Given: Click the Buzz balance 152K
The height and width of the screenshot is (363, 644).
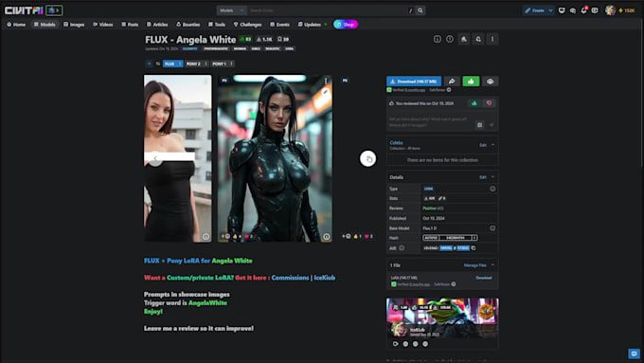Looking at the screenshot, I should (627, 10).
